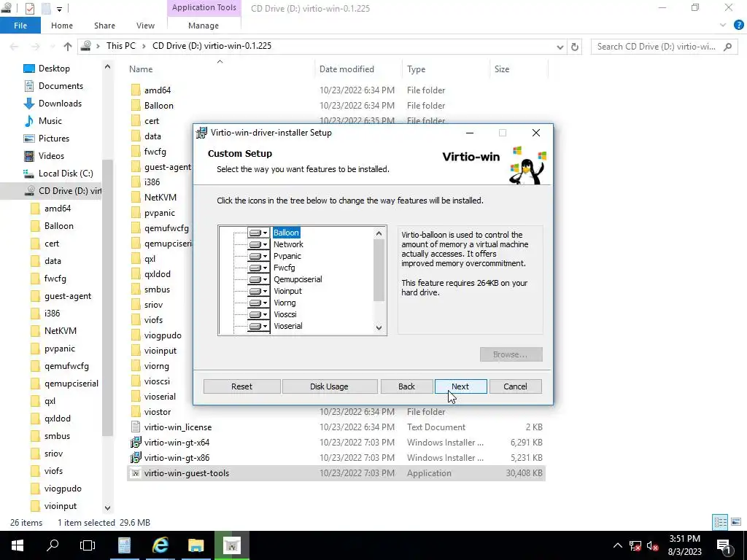Viewport: 747px width, 560px height.
Task: Expand the ribbon with chevron
Action: [x=723, y=26]
